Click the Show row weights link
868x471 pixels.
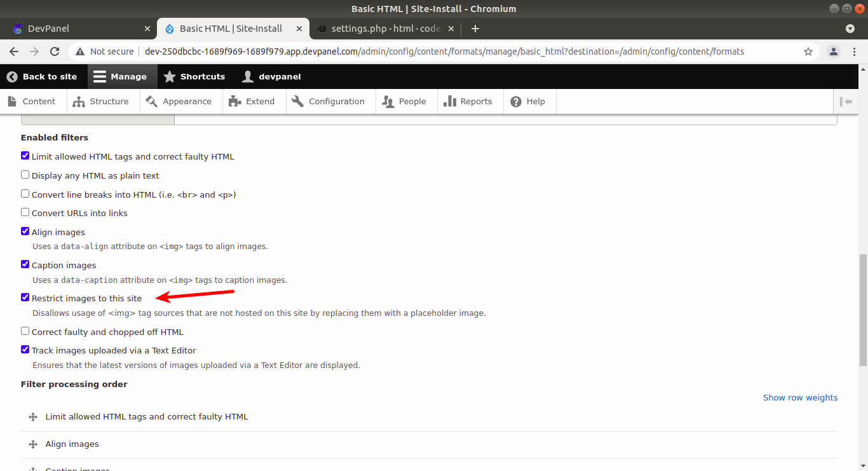[x=800, y=397]
